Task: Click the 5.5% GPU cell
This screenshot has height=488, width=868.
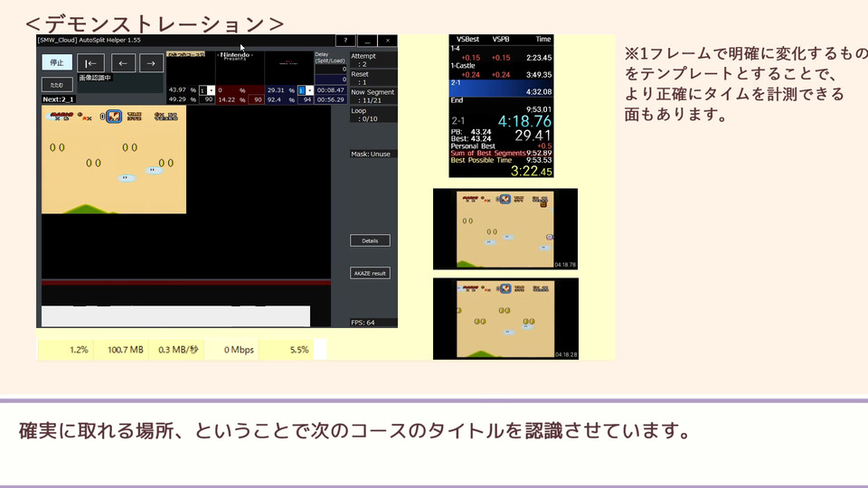Action: [287, 350]
